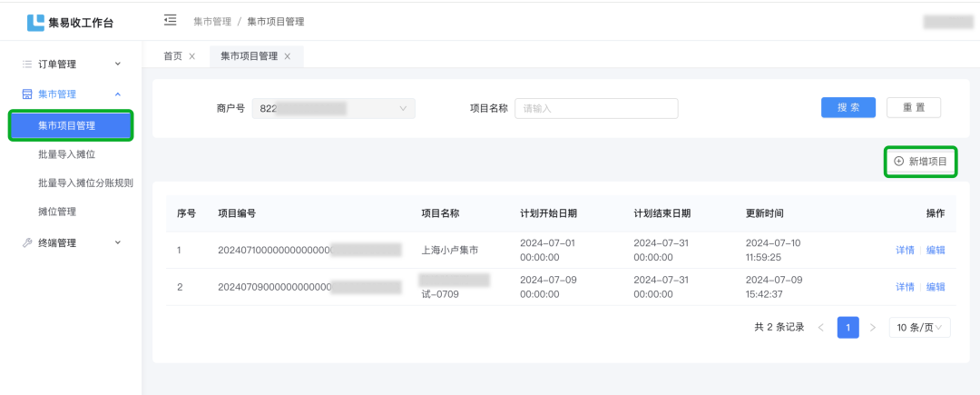
Task: Click the 重置 button
Action: 914,107
